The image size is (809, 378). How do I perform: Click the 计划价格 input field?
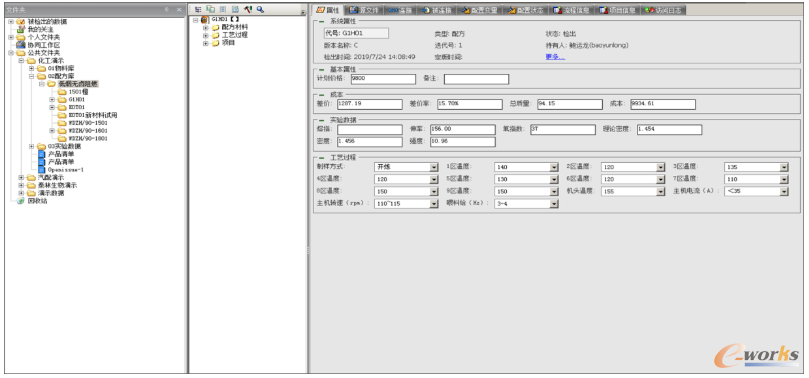click(383, 79)
